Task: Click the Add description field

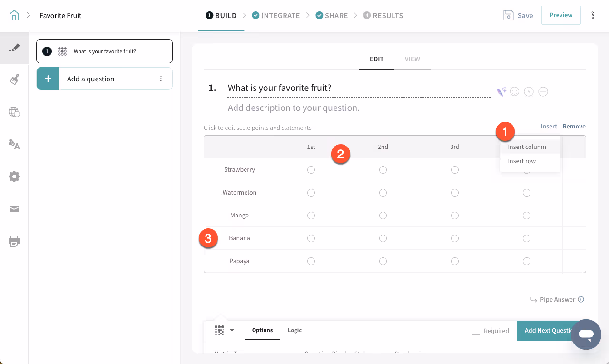Action: 294,108
